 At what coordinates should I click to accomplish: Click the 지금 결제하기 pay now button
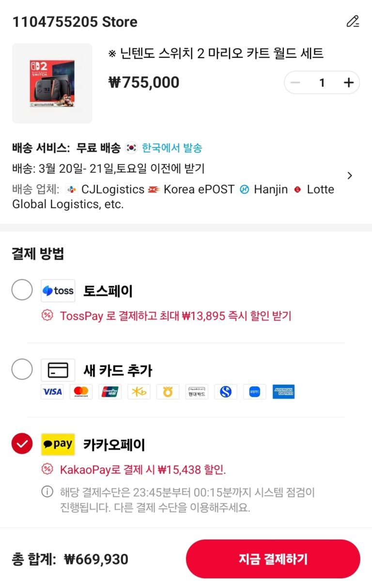273,559
